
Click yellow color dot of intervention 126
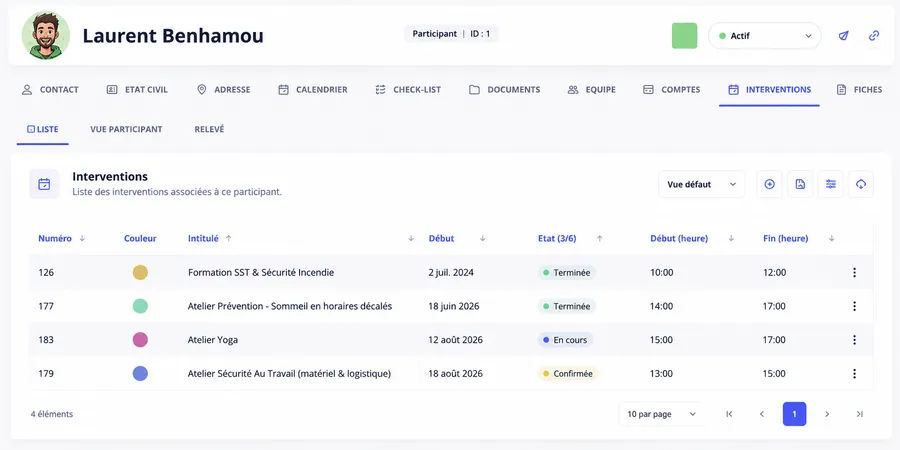tap(140, 273)
